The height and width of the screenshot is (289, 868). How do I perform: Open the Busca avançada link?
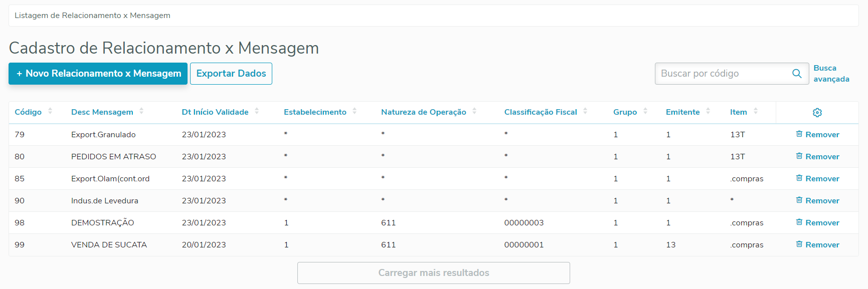pos(831,74)
